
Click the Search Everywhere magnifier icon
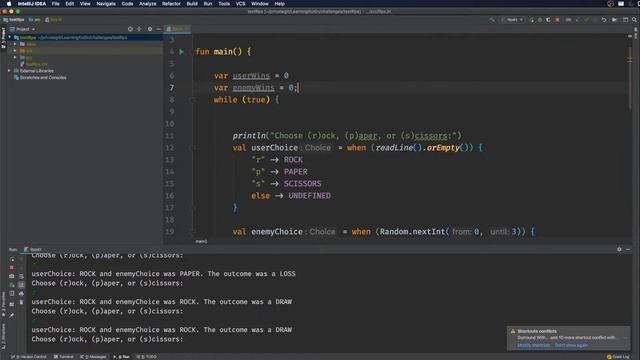click(634, 20)
